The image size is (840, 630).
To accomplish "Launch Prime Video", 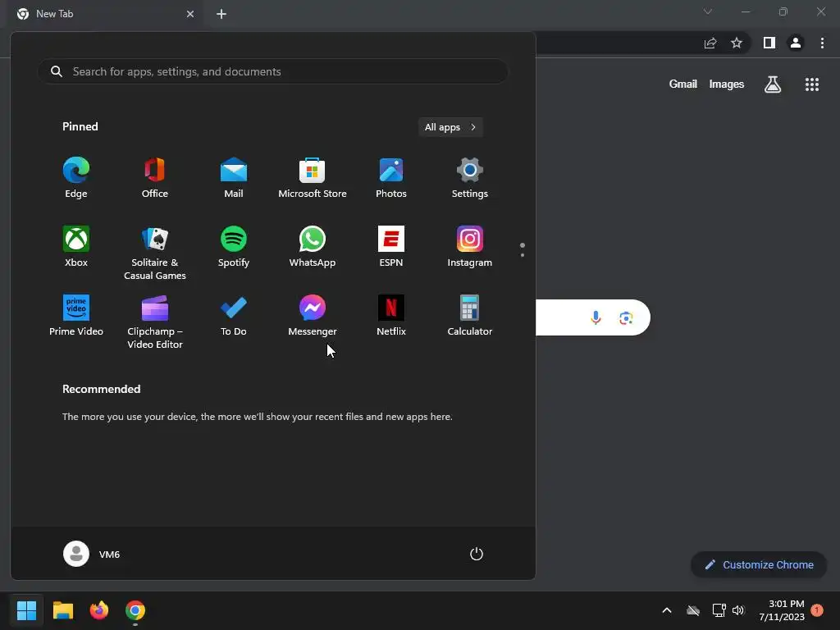I will click(x=76, y=316).
